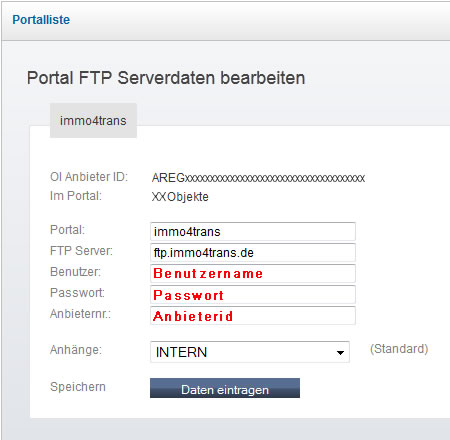Screen dimensions: 450x440
Task: Click the Anbieternr.: label
Action: [80, 314]
